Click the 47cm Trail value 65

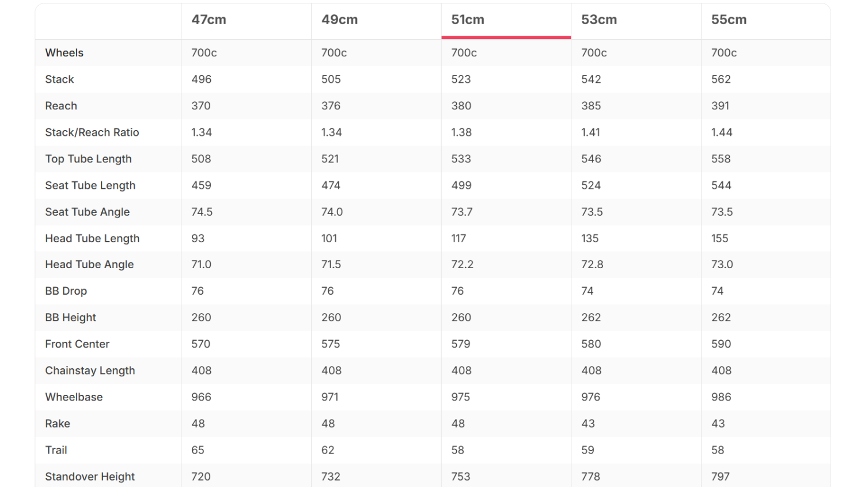click(198, 450)
